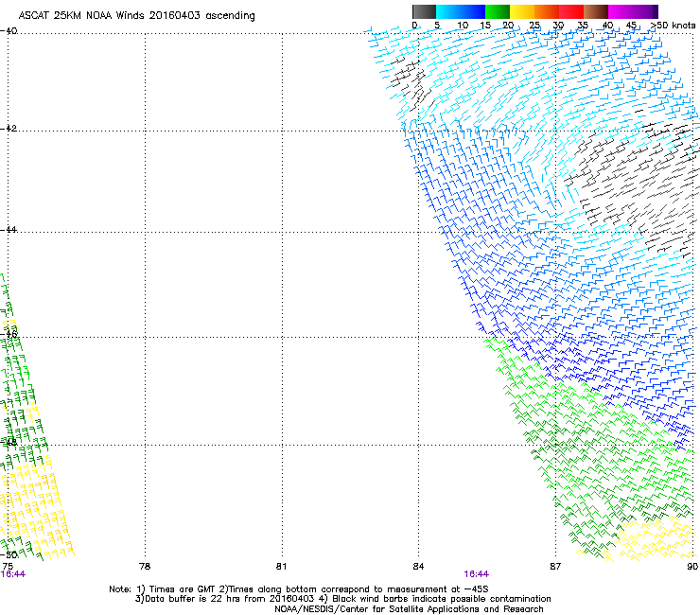
Task: Click the legend value '25' under color bar
Action: click(x=534, y=26)
